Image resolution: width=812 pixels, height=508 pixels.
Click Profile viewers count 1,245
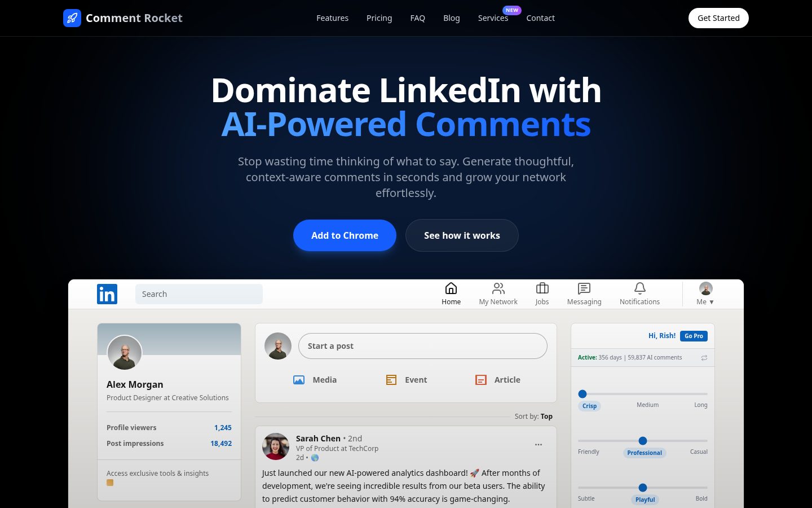pyautogui.click(x=223, y=428)
